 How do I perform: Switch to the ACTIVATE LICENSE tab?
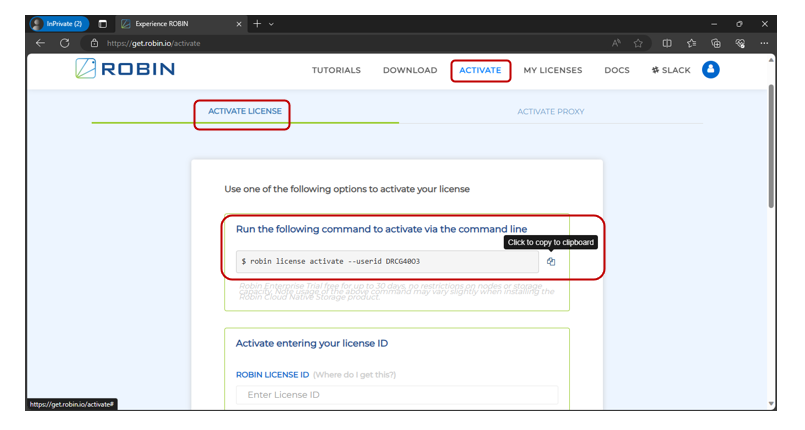point(245,111)
